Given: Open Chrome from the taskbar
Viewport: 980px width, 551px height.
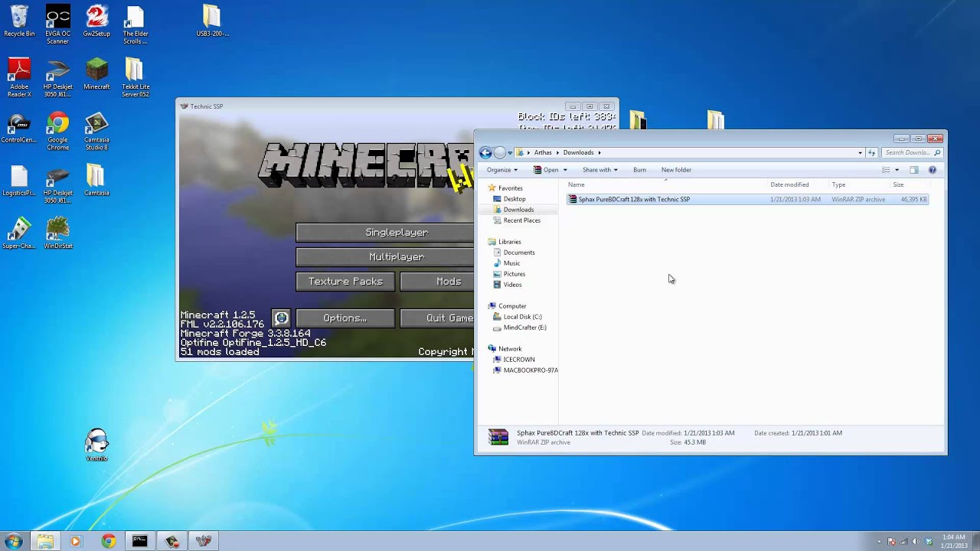Looking at the screenshot, I should [108, 541].
